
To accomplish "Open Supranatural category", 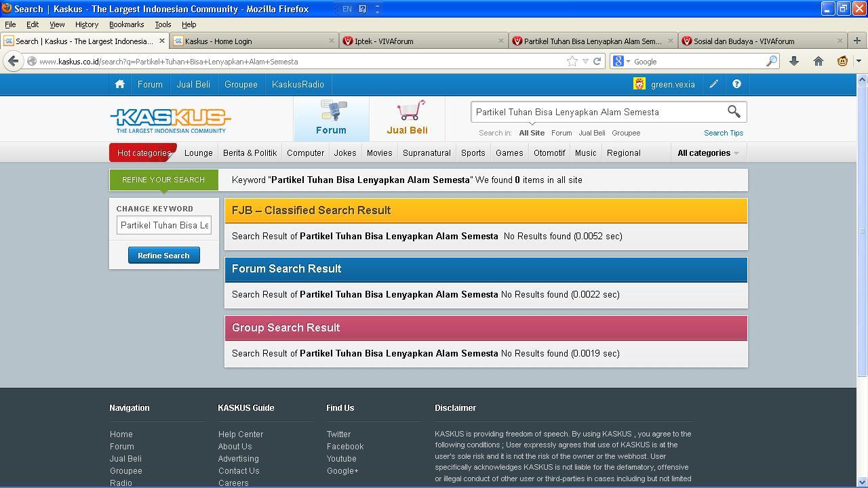I will point(427,152).
